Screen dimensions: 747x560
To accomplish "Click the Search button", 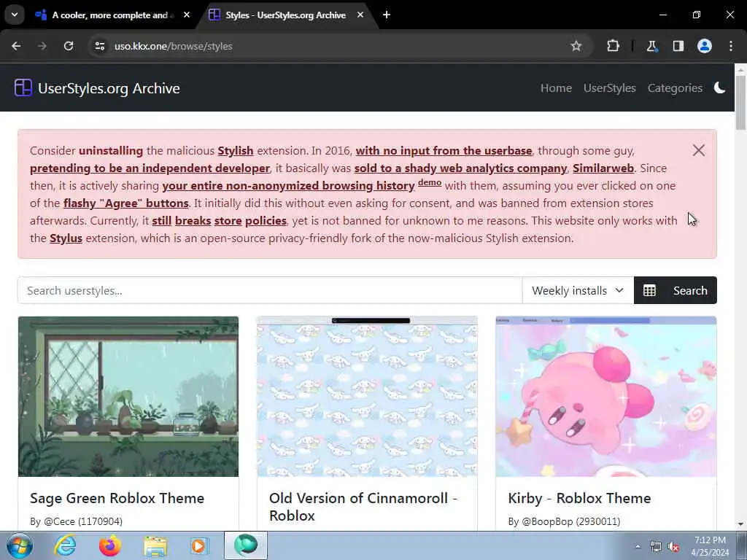I will click(690, 290).
